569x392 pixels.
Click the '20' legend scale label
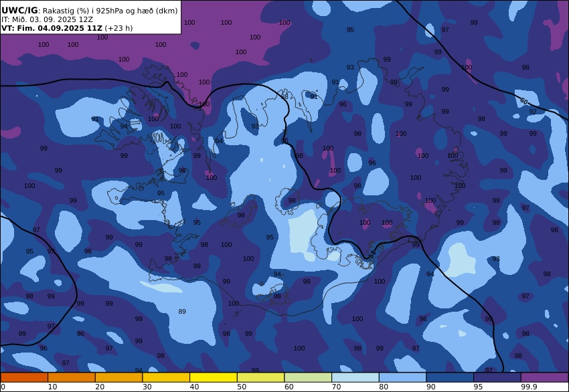pos(100,387)
